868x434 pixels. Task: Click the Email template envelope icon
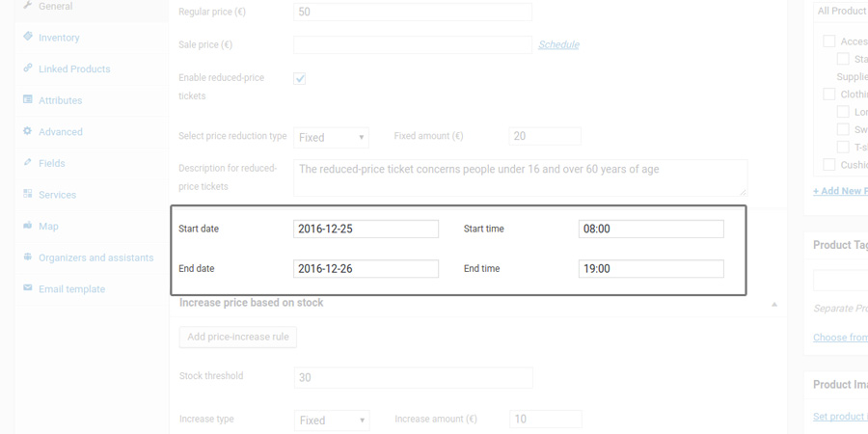[x=28, y=288]
